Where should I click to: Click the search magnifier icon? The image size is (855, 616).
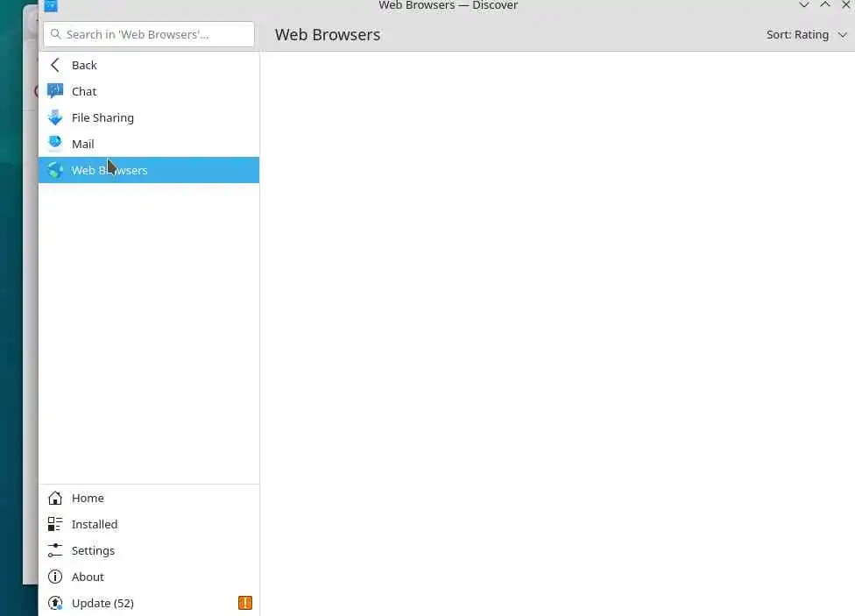pos(55,34)
